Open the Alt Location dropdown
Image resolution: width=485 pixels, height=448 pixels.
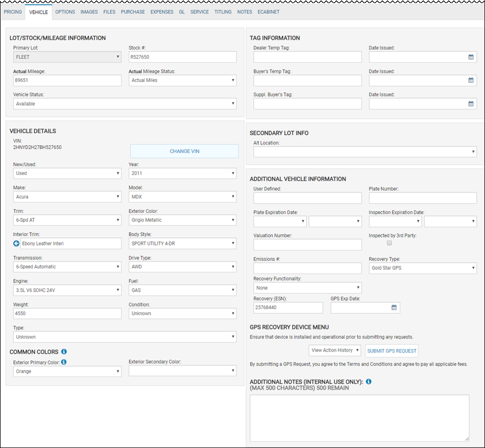pos(365,152)
